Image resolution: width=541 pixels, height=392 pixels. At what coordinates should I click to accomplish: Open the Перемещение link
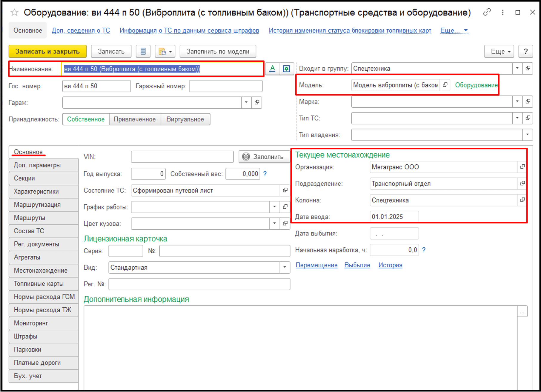click(316, 265)
